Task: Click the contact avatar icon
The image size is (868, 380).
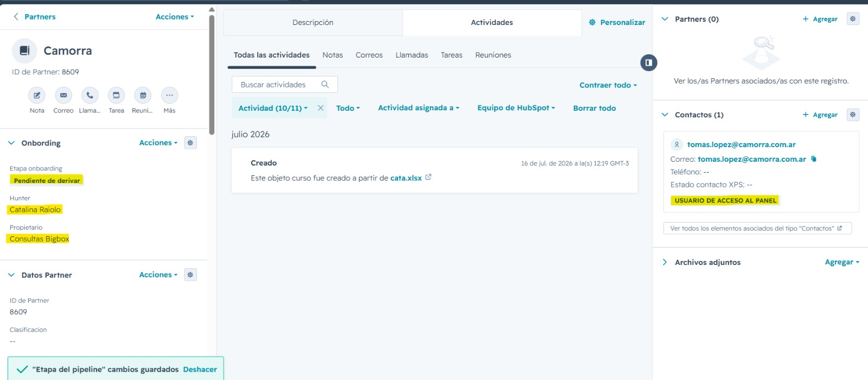Action: (676, 144)
